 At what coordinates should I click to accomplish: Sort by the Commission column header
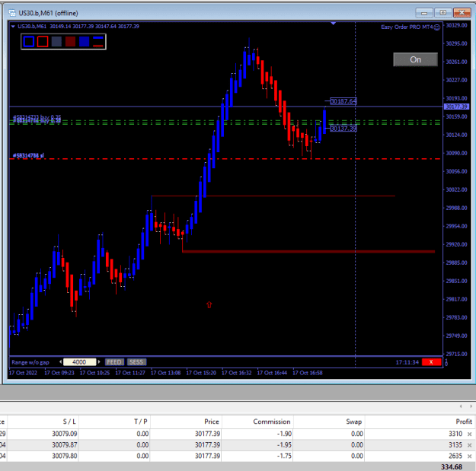click(272, 422)
